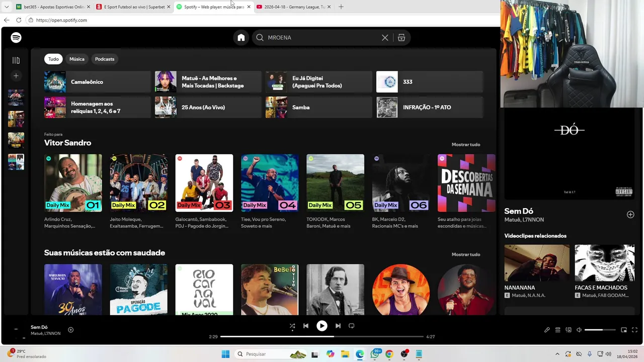This screenshot has width=644, height=362.
Task: Switch to the Superbet browser tab
Action: click(133, 7)
